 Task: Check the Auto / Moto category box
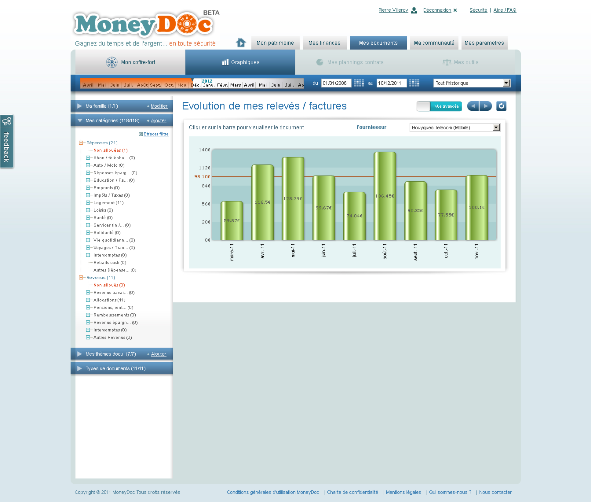pyautogui.click(x=88, y=165)
